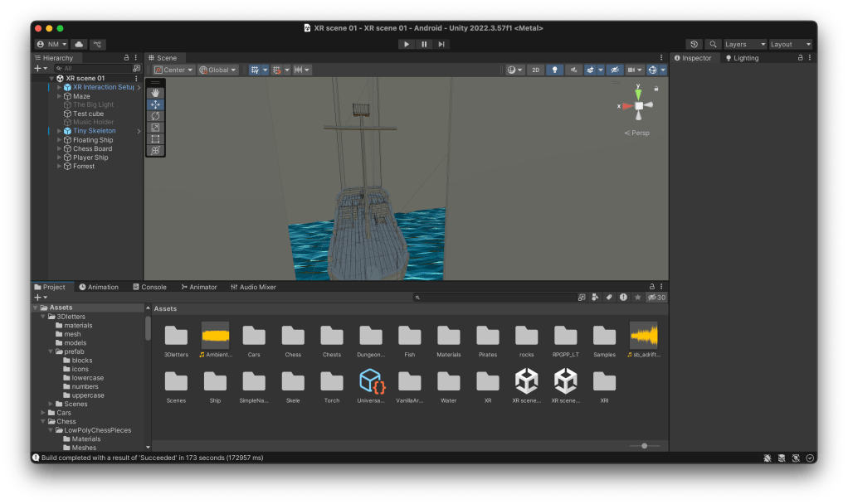
Task: Click the Play button
Action: [x=406, y=44]
